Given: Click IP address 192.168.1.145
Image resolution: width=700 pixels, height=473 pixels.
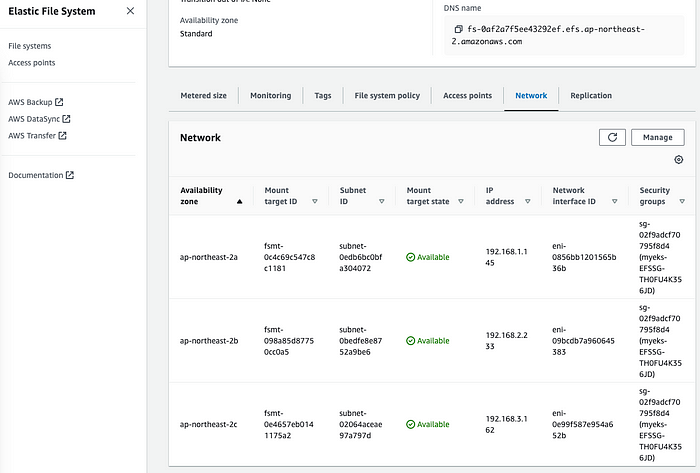Looking at the screenshot, I should (x=506, y=257).
